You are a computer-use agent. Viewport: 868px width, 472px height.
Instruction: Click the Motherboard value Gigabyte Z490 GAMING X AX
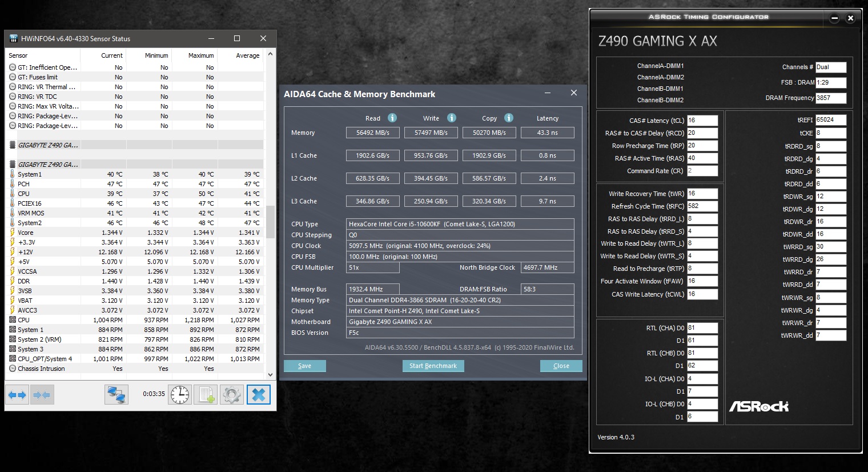[460, 322]
